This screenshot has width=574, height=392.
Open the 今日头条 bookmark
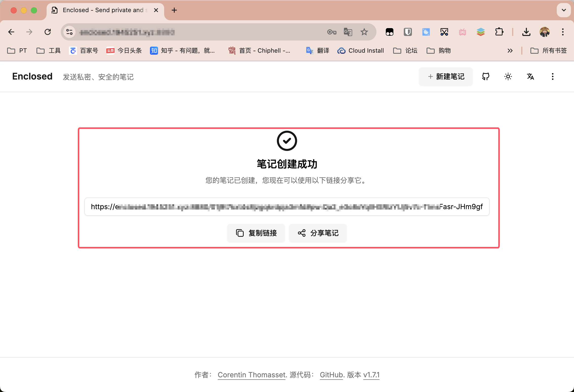[124, 51]
